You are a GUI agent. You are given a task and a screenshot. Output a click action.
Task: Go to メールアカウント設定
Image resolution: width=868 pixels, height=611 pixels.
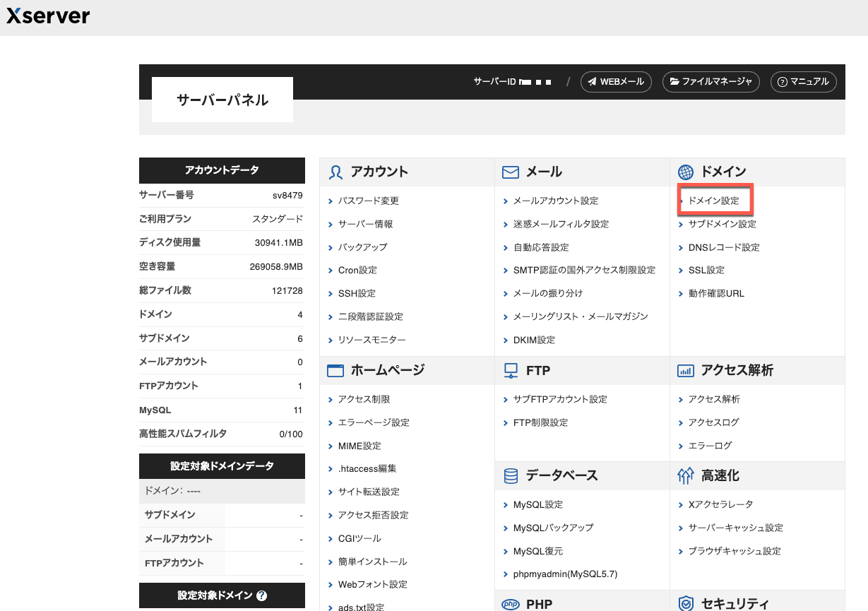(x=555, y=201)
